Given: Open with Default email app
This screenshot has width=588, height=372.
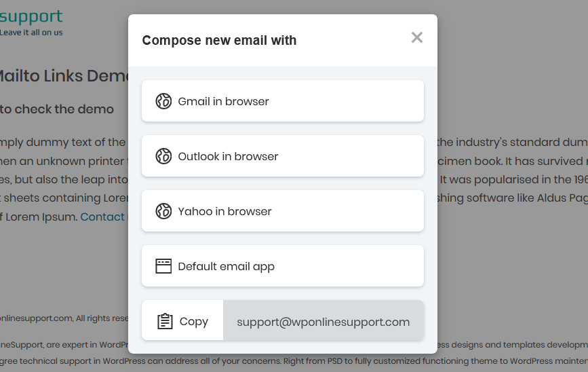Looking at the screenshot, I should point(283,266).
